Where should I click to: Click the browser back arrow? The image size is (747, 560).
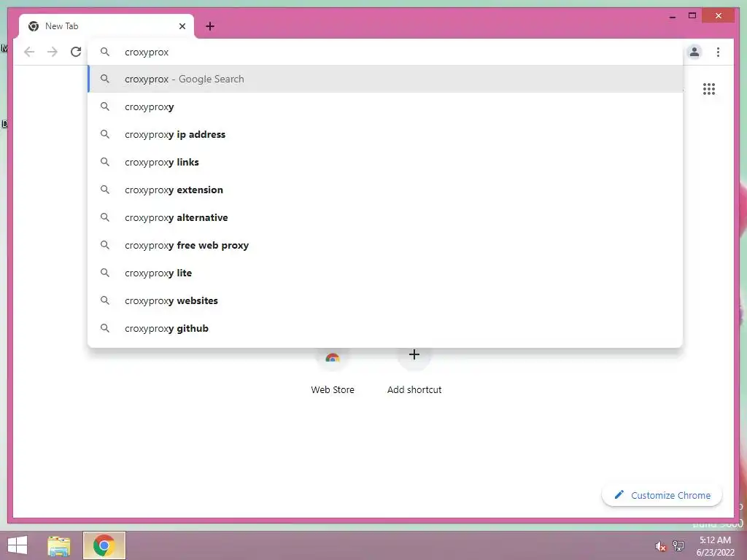coord(29,52)
